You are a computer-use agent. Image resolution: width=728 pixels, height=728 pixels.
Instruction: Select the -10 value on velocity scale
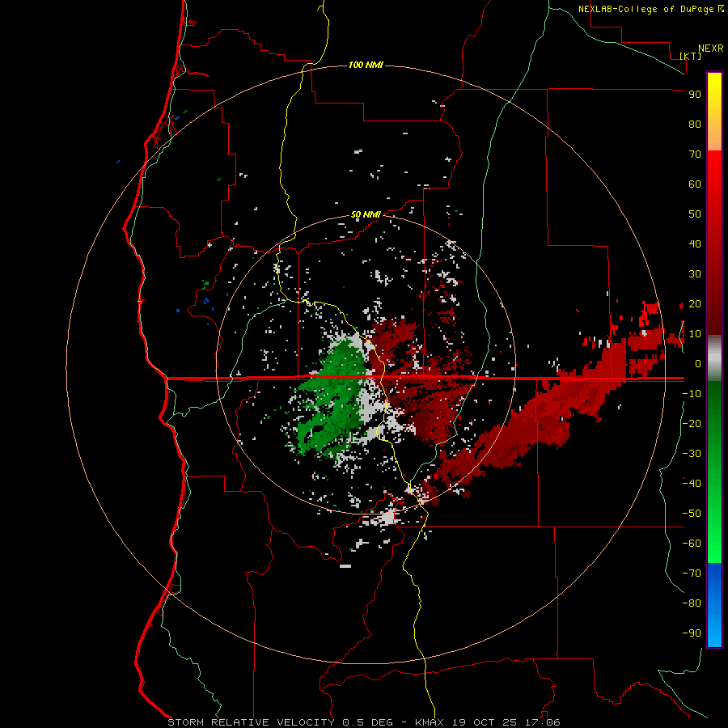(692, 394)
